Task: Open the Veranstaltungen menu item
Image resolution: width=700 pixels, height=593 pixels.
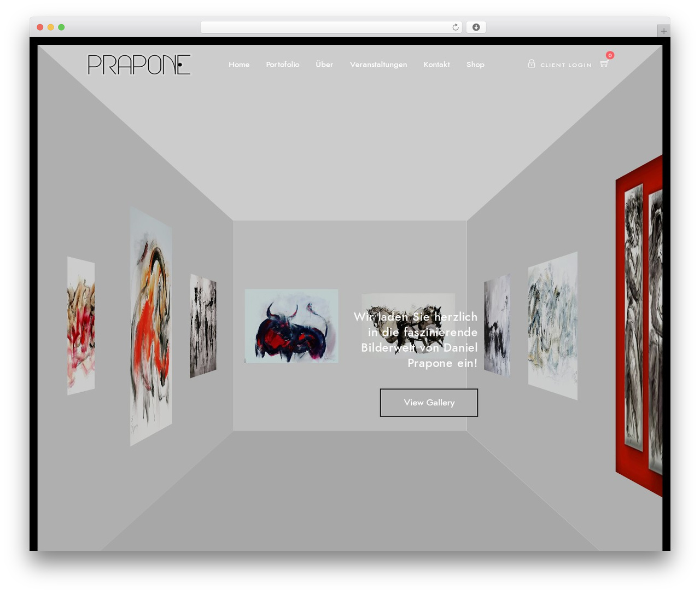Action: 378,65
